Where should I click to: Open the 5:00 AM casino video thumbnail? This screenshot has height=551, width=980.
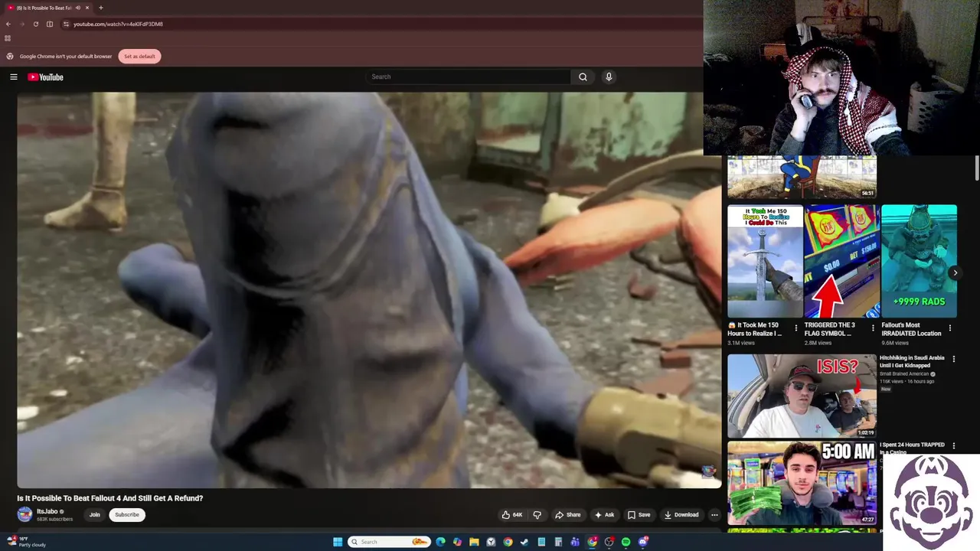point(802,483)
